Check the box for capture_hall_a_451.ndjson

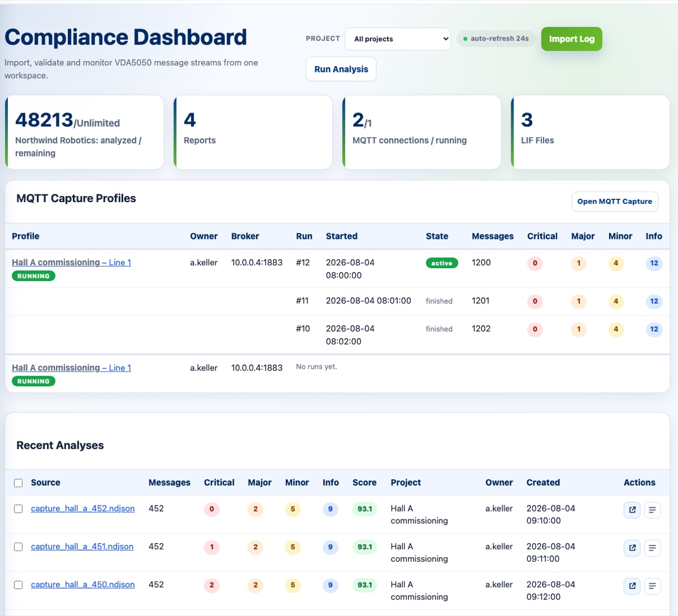coord(18,547)
